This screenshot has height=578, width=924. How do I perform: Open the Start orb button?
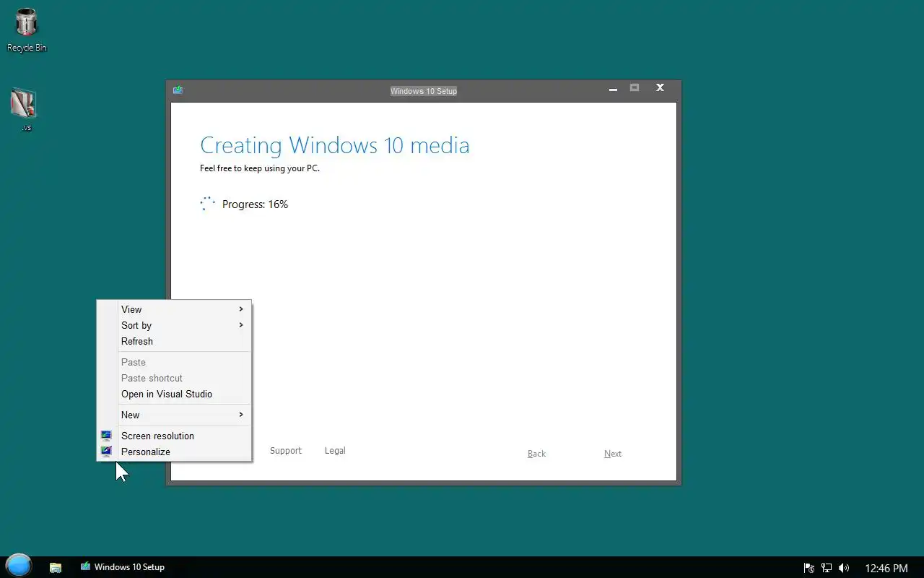click(19, 566)
